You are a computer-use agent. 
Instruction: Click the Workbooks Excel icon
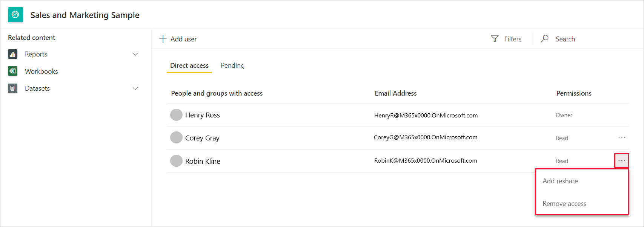pyautogui.click(x=13, y=71)
